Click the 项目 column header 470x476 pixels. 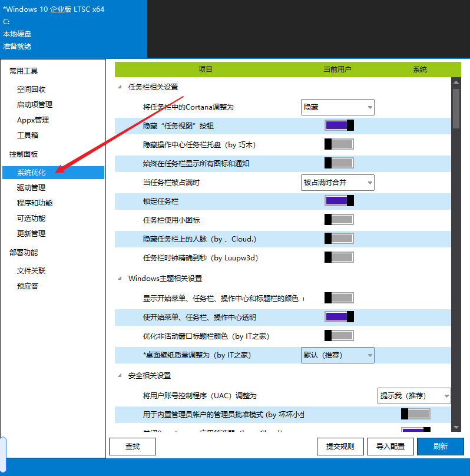(206, 69)
